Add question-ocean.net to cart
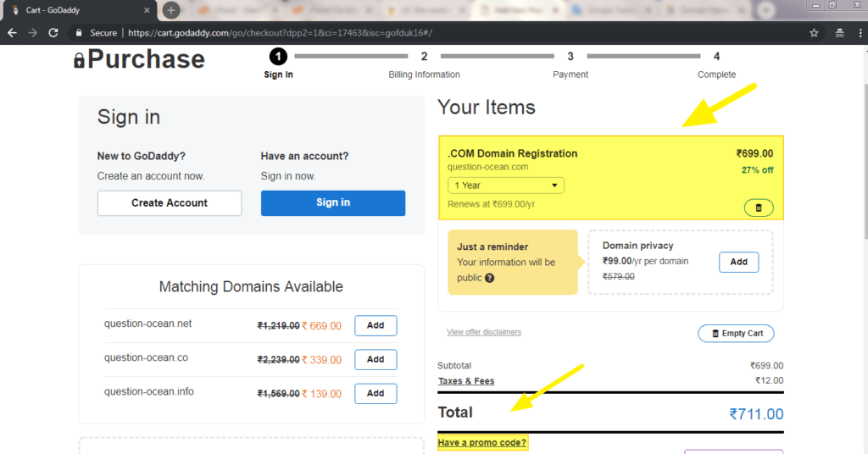Screen dimensions: 868x454 click(376, 326)
